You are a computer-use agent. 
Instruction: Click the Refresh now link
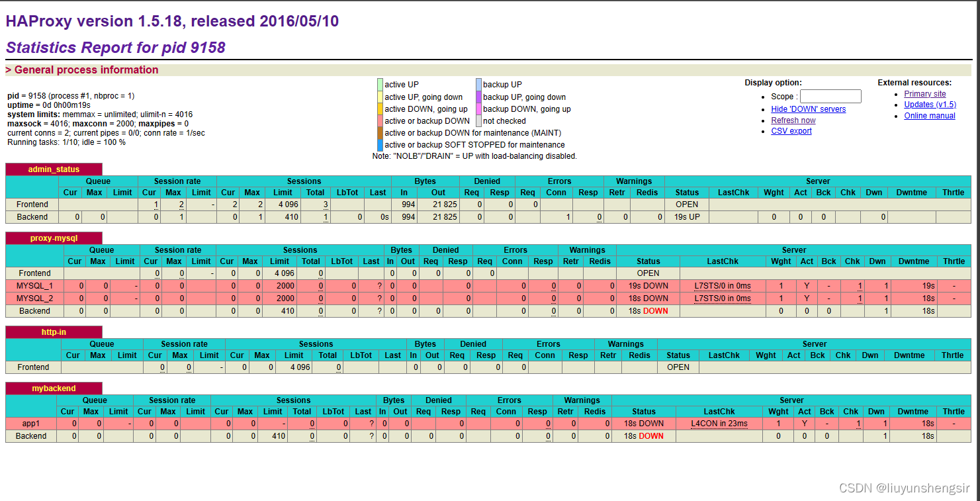click(793, 120)
